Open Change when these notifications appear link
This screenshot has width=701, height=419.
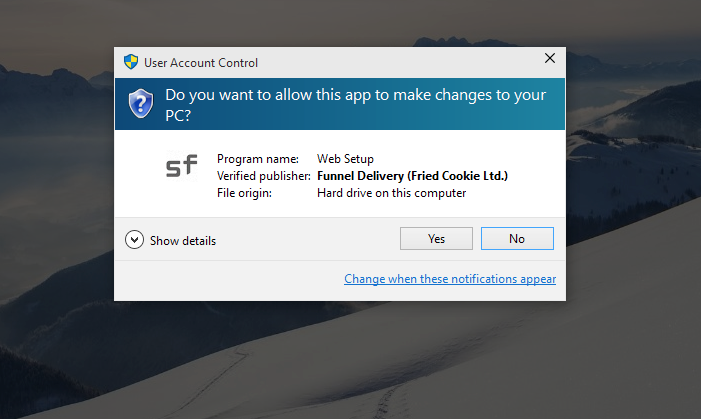(450, 279)
